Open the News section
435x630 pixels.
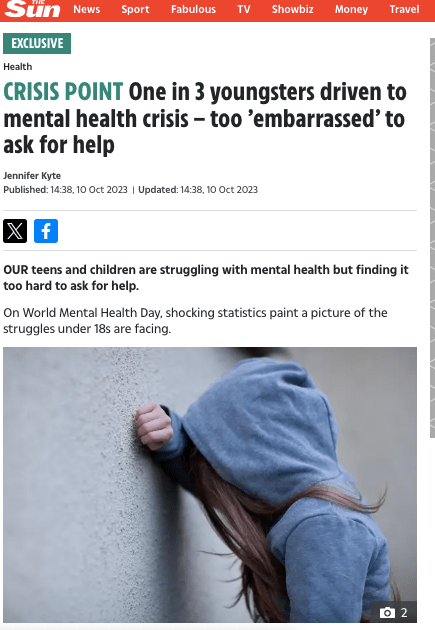click(86, 9)
